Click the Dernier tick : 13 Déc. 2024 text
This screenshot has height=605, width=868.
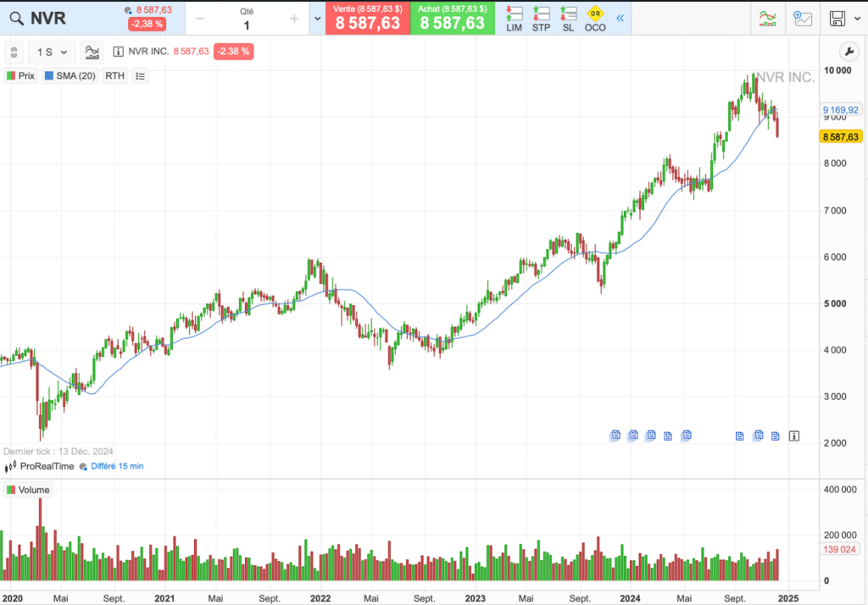click(x=58, y=451)
